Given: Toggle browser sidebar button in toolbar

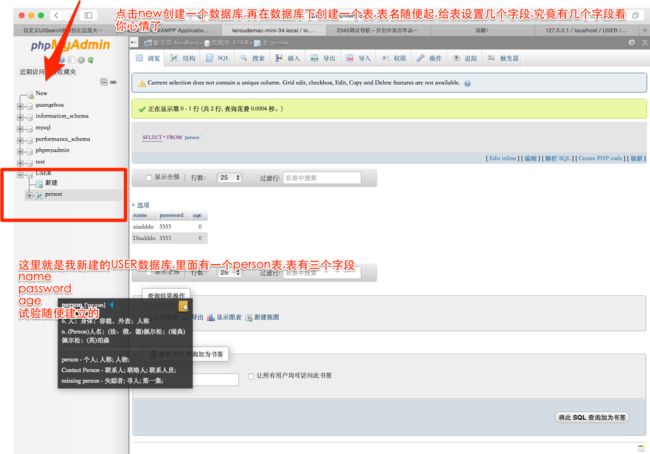Looking at the screenshot, I should pos(88,16).
